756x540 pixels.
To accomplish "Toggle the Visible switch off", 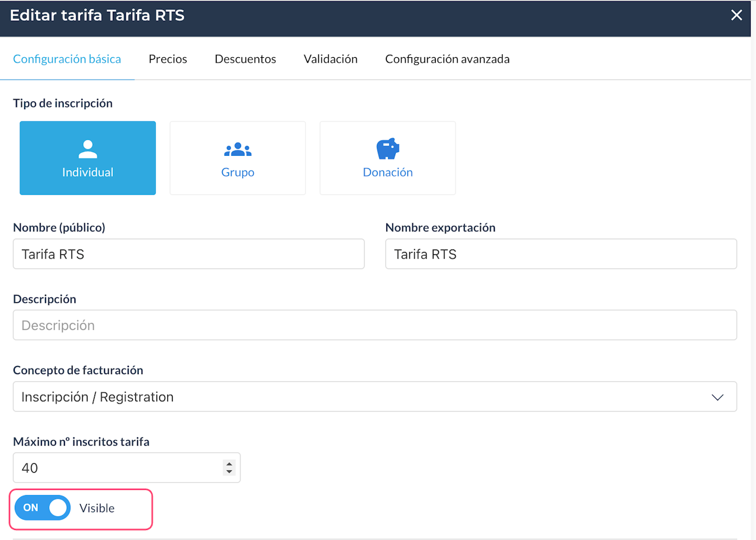I will 43,508.
